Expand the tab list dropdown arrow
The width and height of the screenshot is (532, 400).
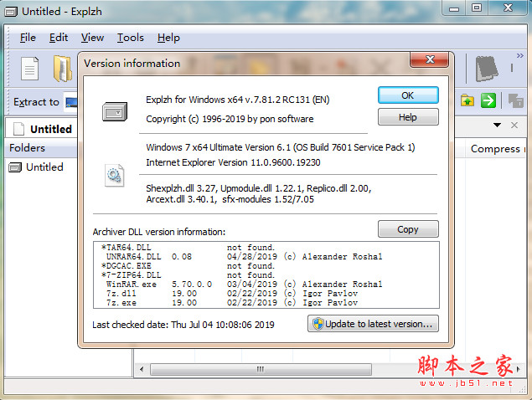point(497,126)
